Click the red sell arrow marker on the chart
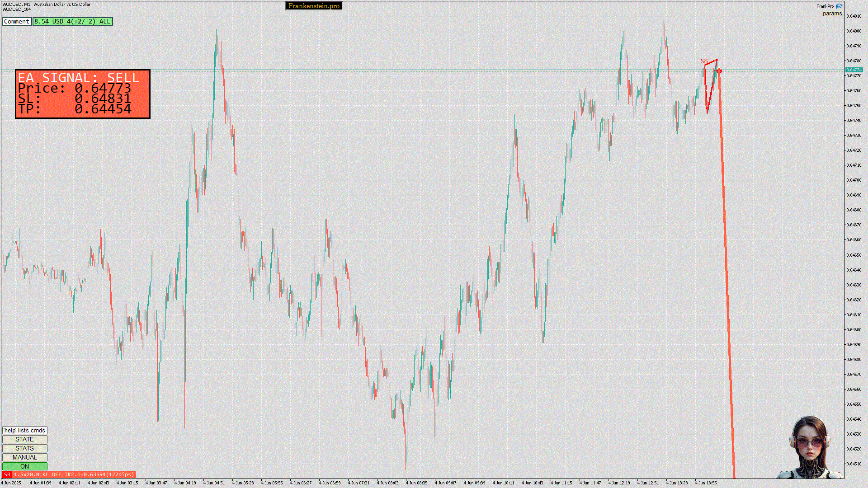Image resolution: width=868 pixels, height=488 pixels. pyautogui.click(x=719, y=71)
